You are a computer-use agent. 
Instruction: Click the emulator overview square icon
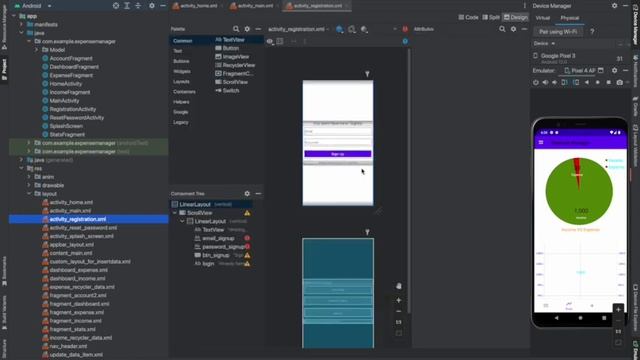coord(609,82)
